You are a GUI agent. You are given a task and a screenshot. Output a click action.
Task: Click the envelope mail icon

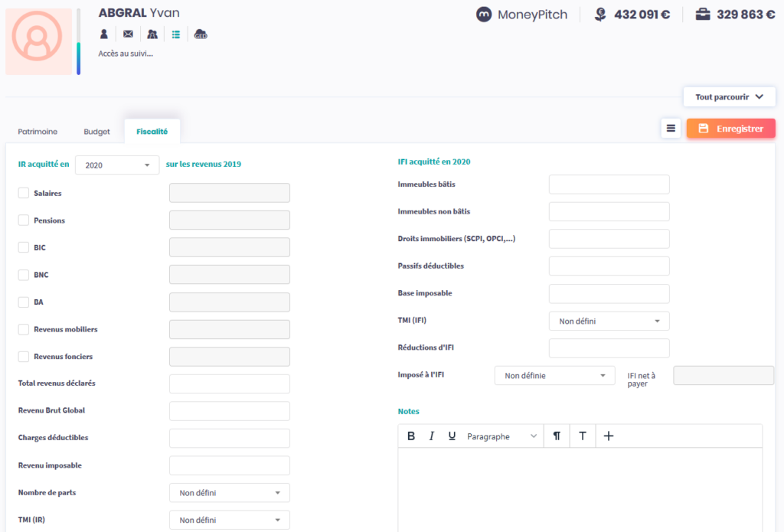(128, 34)
